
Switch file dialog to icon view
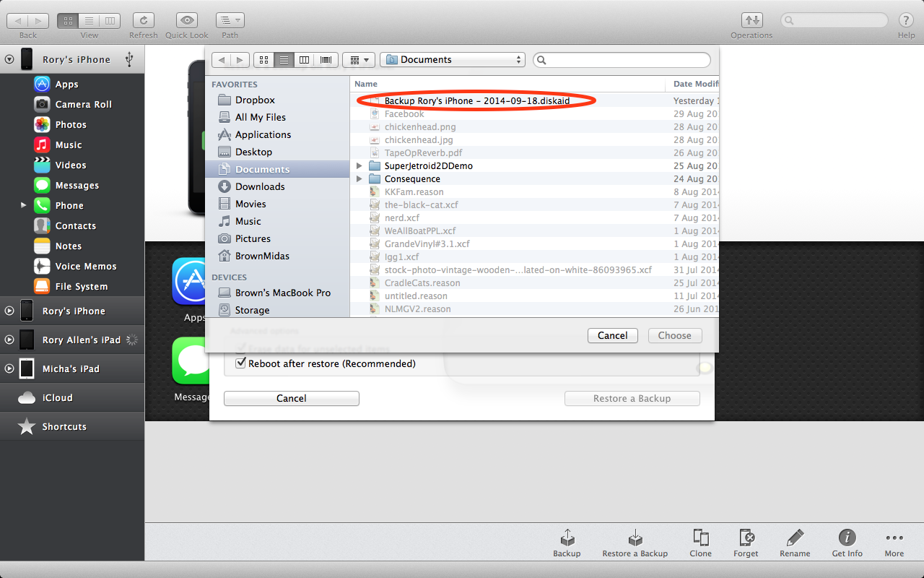point(263,60)
